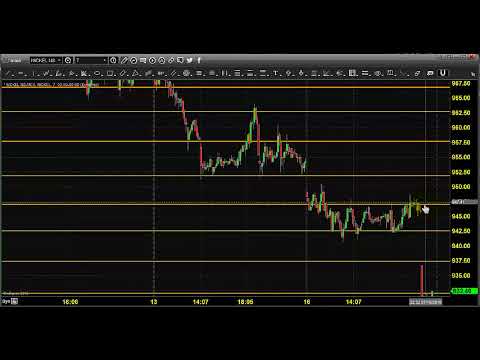Click the 942.50 price axis label
Screen dimensions: 480x360
click(461, 231)
